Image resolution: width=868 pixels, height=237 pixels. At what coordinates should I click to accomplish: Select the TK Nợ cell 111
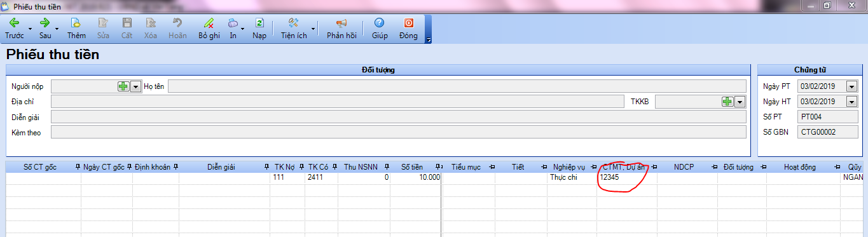click(x=287, y=178)
